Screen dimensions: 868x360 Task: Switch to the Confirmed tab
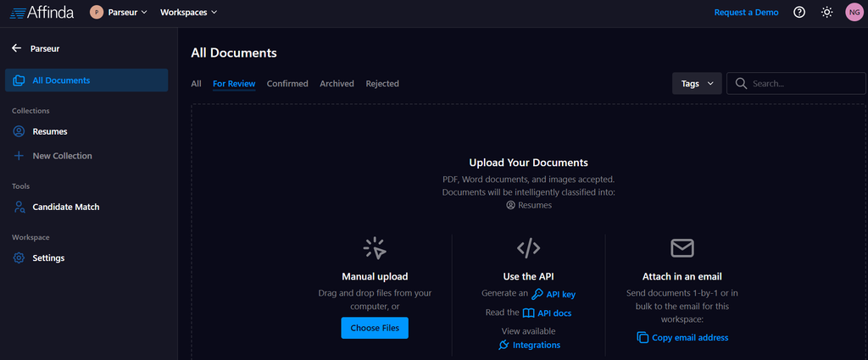tap(287, 84)
